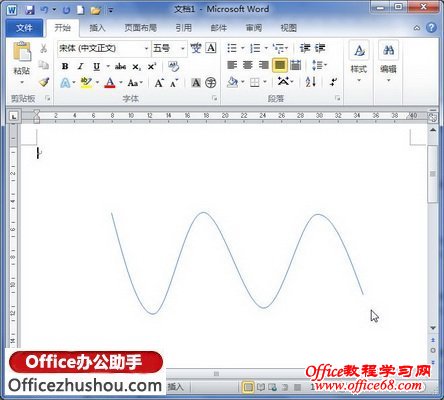Image resolution: width=444 pixels, height=400 pixels.
Task: Undo the last action
Action: [x=45, y=10]
